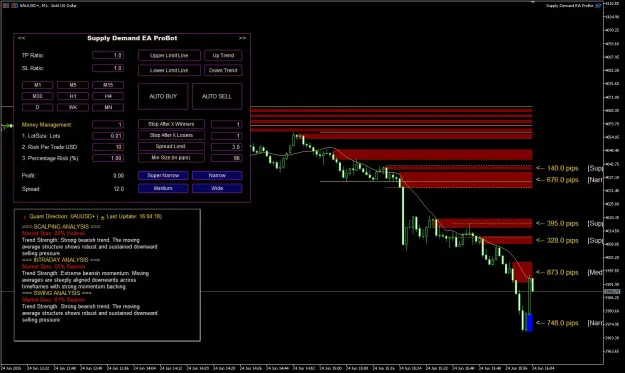Toggle the H4 timeframe button

(108, 96)
